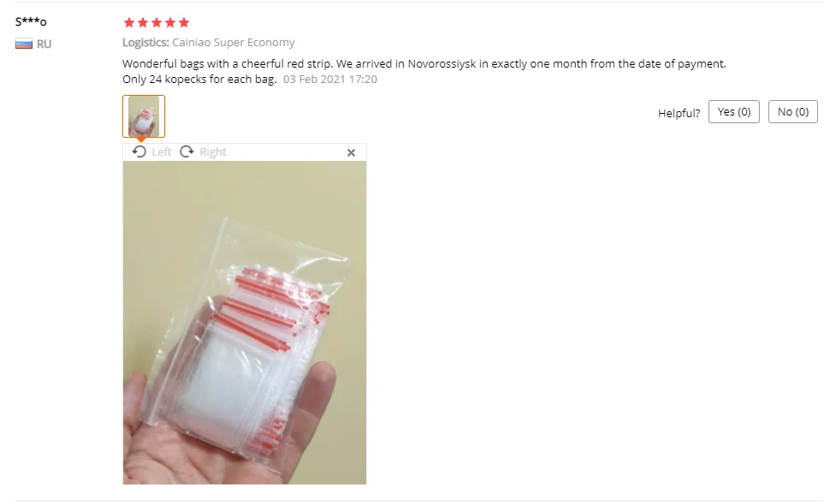824x504 pixels.
Task: Click the first red rating star
Action: click(128, 22)
